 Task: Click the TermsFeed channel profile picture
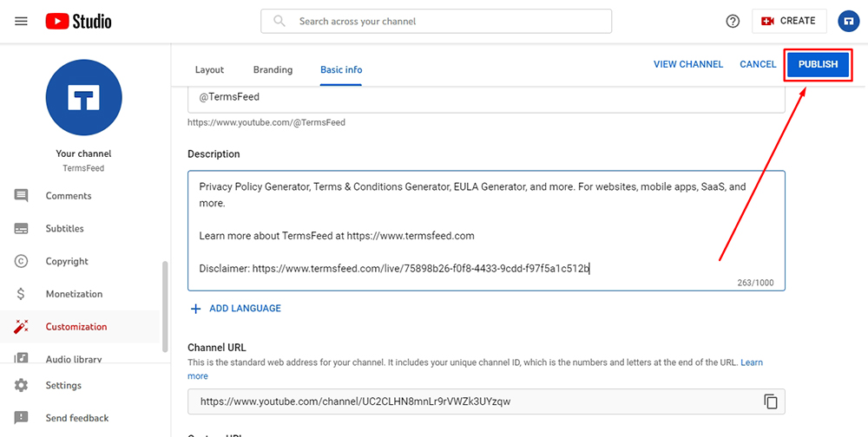point(83,97)
